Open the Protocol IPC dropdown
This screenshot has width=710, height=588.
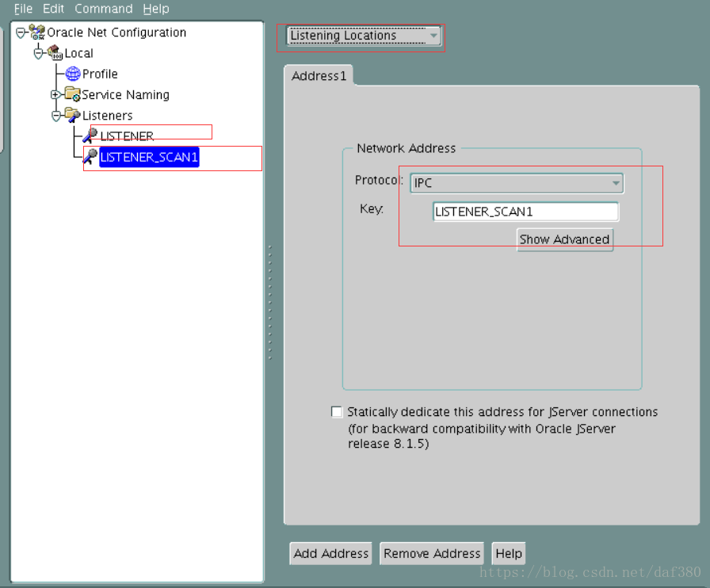pyautogui.click(x=517, y=184)
